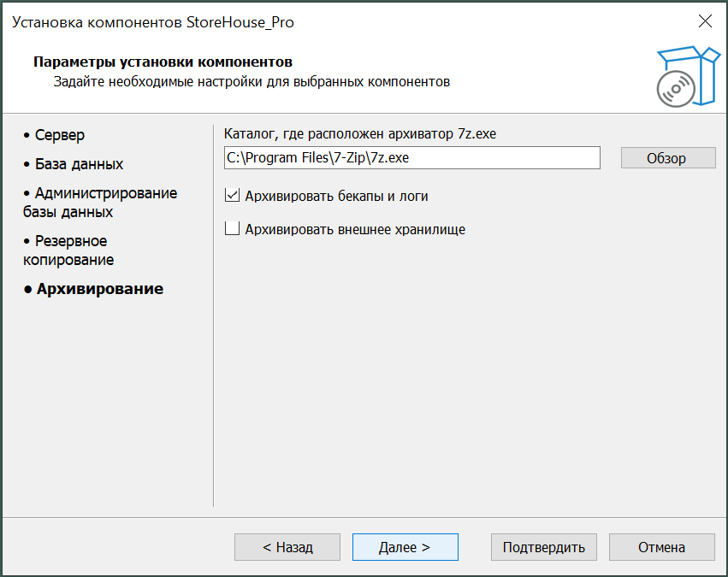Viewport: 728px width, 577px height.
Task: Click the window title "Установка компонентов StoreHouse_Pro"
Action: [x=153, y=22]
